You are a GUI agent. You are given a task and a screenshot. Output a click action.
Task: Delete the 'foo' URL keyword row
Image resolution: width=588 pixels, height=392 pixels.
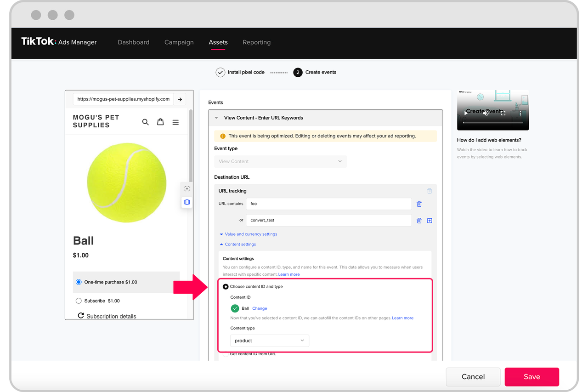(419, 204)
